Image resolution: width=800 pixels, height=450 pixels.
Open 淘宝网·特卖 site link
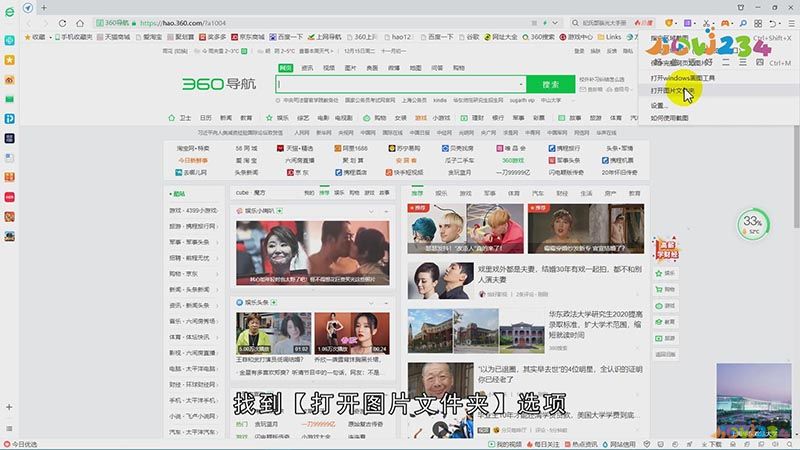point(193,148)
